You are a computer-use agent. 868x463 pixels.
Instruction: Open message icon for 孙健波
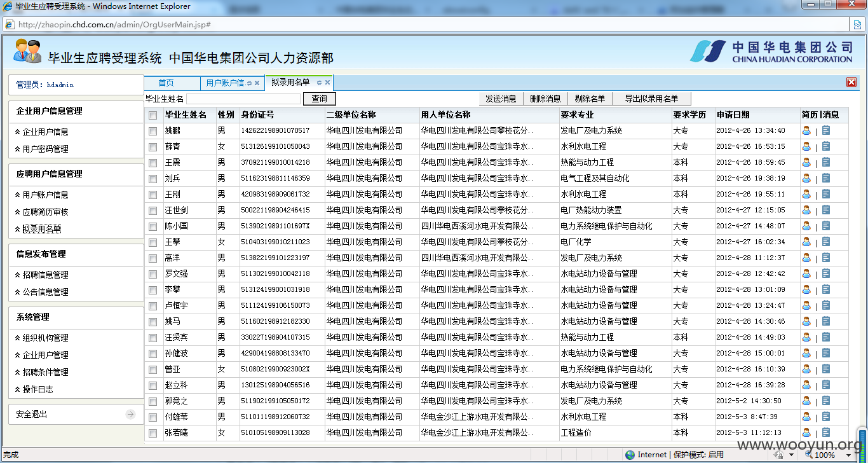(x=826, y=353)
